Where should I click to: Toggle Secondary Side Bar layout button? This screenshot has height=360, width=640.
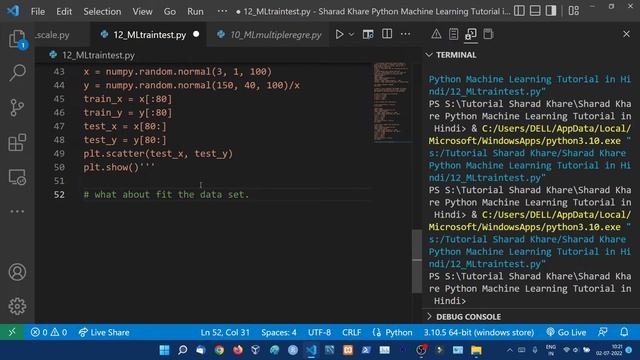(551, 11)
